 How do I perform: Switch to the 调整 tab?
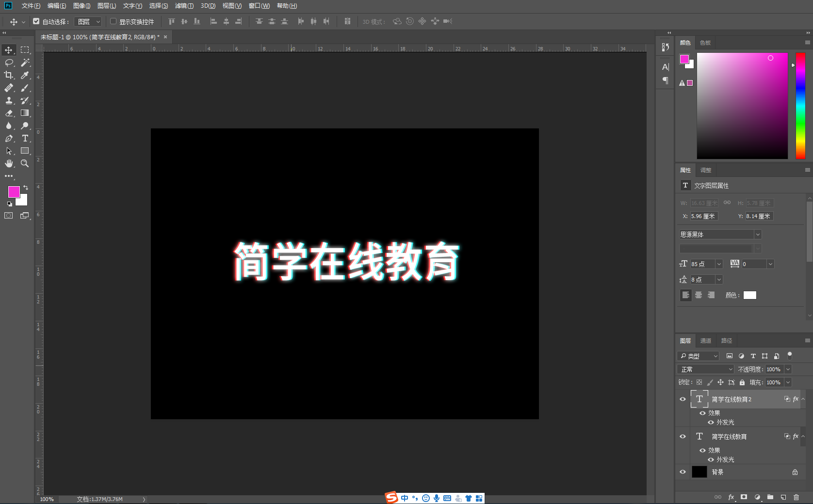tap(706, 170)
